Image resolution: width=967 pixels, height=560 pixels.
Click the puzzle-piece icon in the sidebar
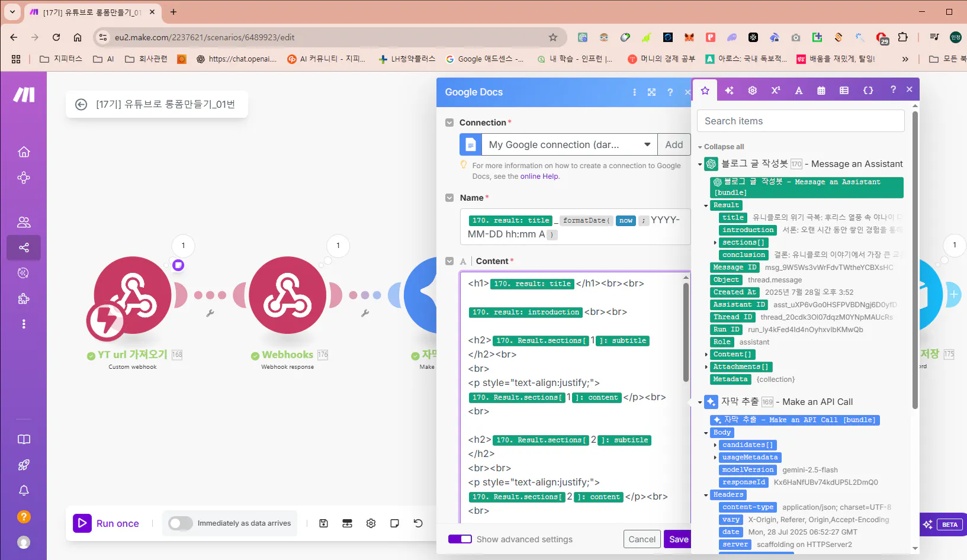pyautogui.click(x=24, y=298)
